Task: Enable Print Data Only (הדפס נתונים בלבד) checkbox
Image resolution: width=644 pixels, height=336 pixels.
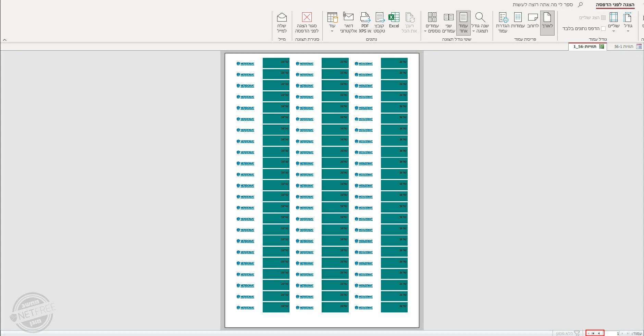Action: coord(603,29)
